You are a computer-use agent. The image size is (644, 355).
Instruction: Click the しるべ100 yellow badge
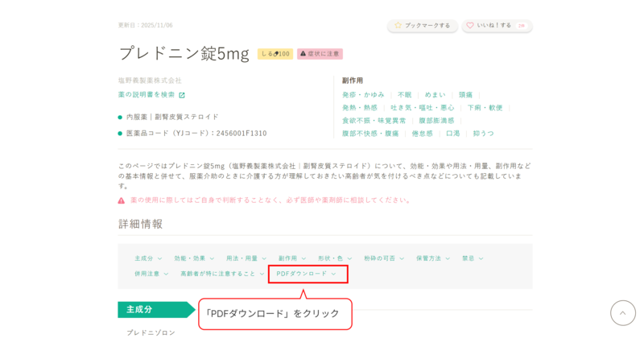point(275,54)
